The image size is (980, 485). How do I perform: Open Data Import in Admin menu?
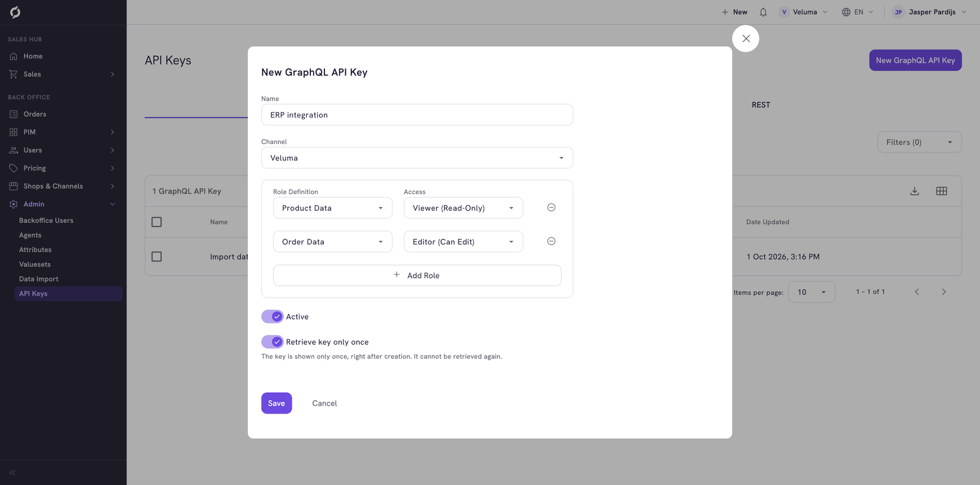(39, 279)
